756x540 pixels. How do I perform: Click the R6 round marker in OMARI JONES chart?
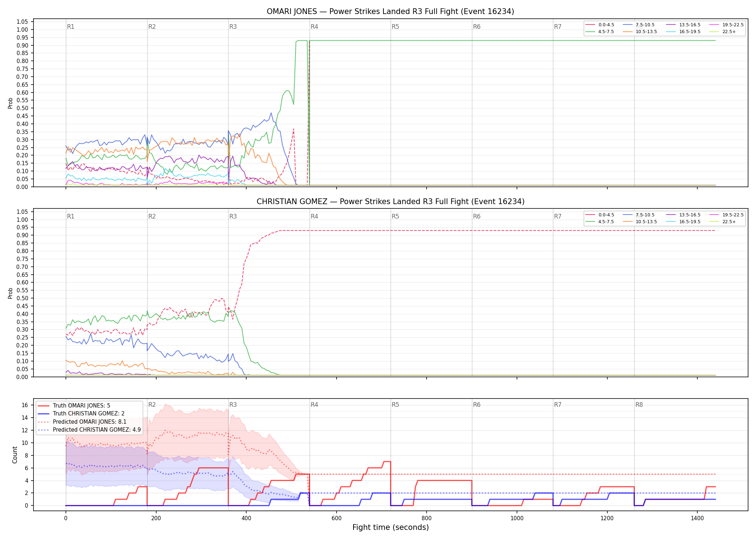click(477, 27)
